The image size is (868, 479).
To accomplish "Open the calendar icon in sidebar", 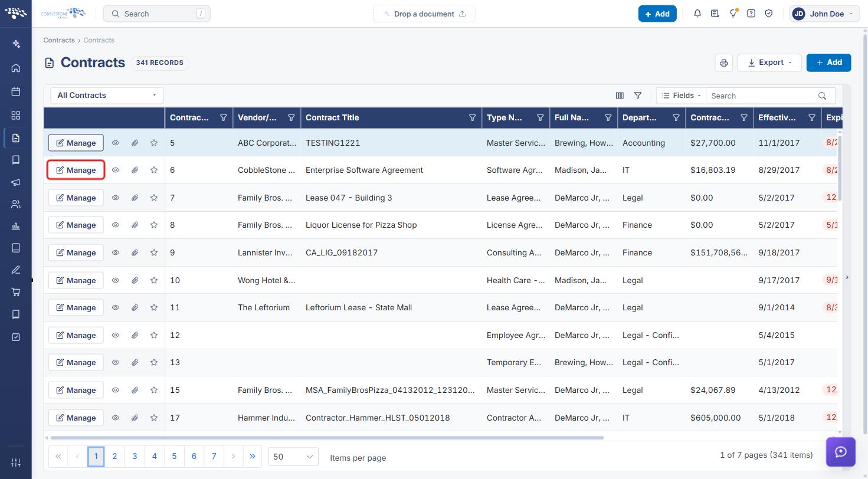I will (x=16, y=91).
